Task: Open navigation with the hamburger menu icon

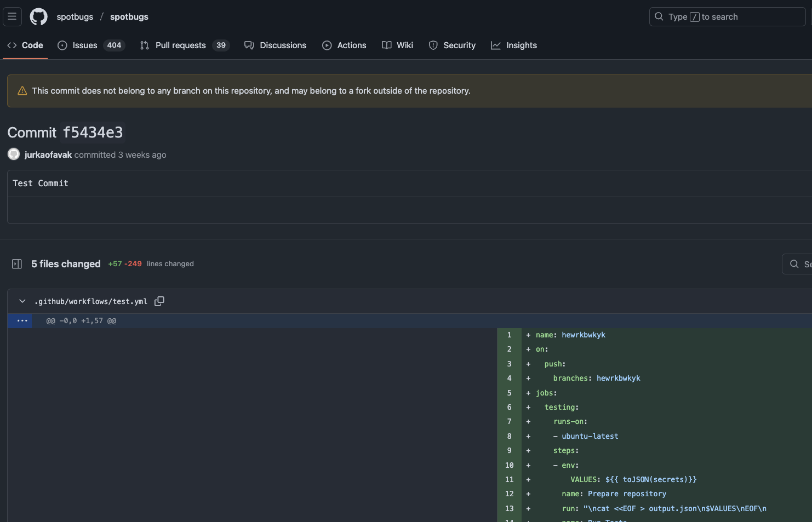Action: tap(12, 16)
